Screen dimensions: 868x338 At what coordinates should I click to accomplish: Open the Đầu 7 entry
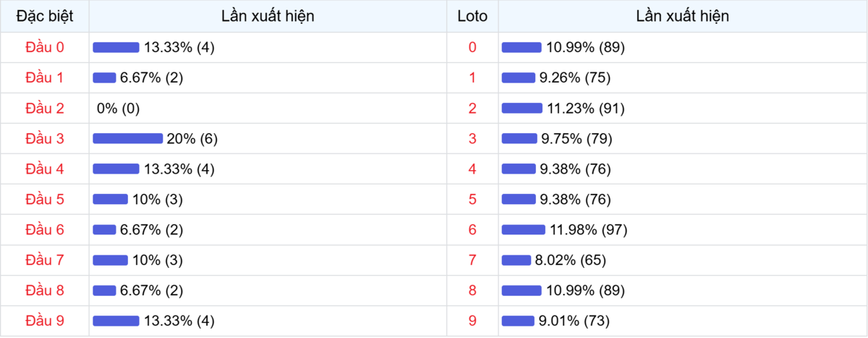point(45,260)
